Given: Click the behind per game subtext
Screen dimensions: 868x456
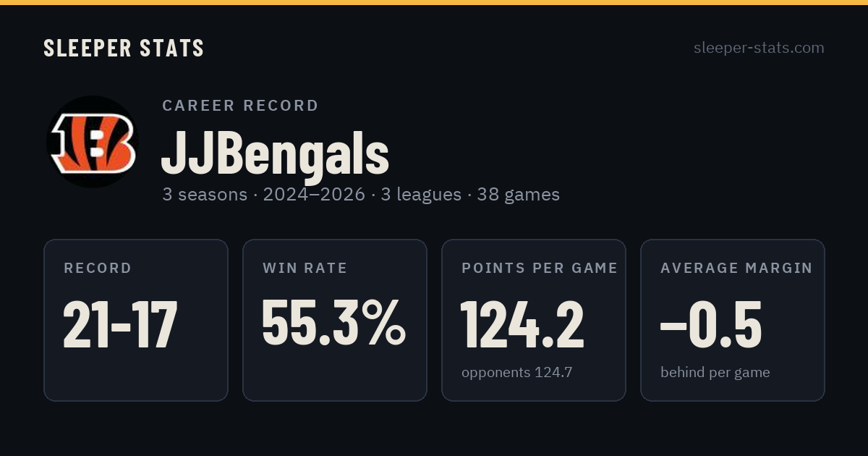Looking at the screenshot, I should click(715, 373).
